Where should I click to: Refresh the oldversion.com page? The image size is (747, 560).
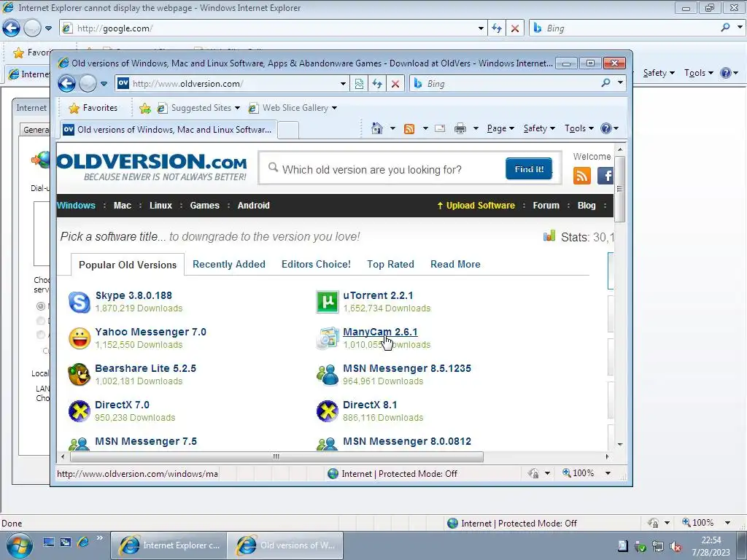tap(377, 84)
